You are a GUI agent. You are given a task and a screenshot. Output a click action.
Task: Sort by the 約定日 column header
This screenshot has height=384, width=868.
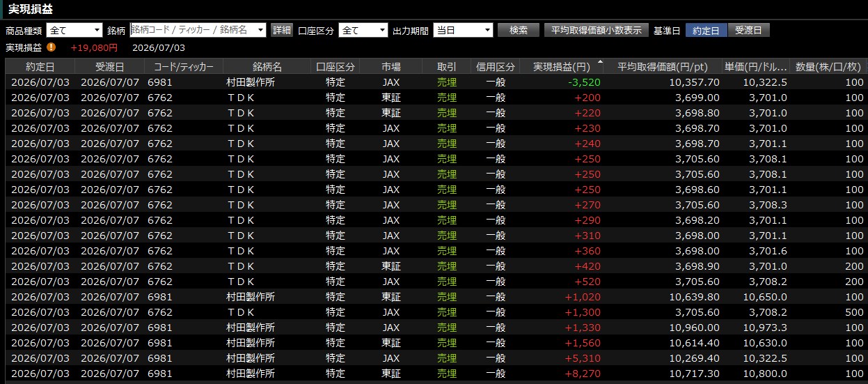point(40,67)
